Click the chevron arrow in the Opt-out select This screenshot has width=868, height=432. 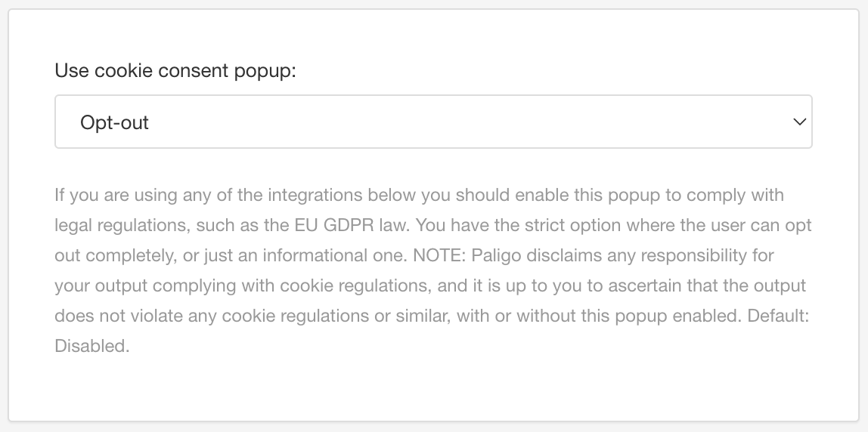(x=799, y=122)
